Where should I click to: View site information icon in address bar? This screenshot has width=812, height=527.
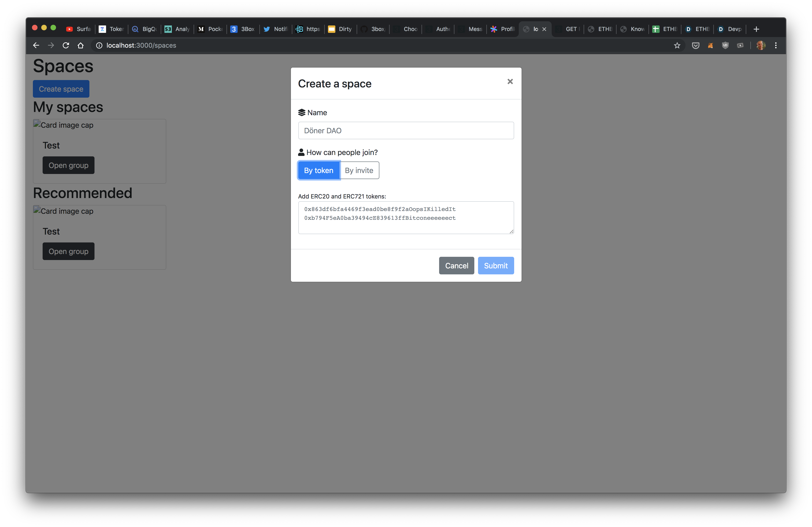(x=99, y=45)
